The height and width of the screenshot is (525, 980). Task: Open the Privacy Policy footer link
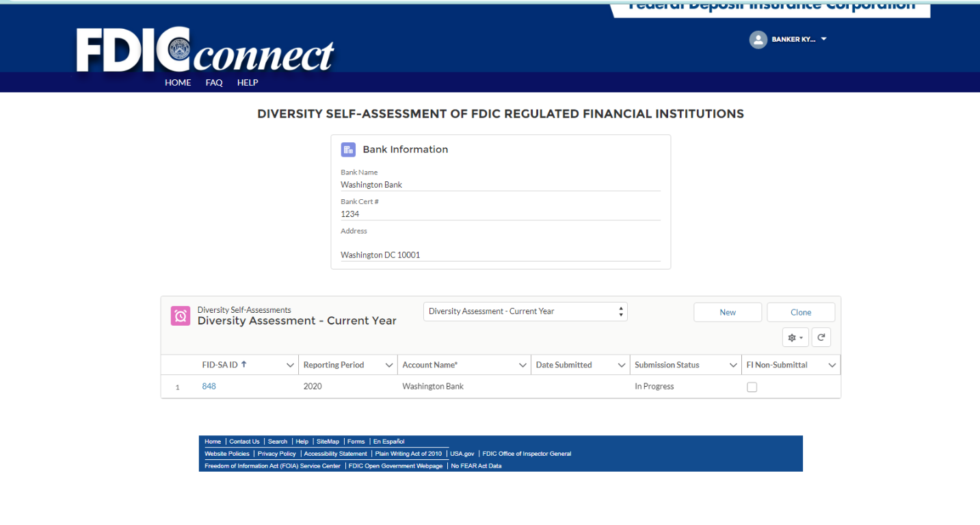point(277,454)
